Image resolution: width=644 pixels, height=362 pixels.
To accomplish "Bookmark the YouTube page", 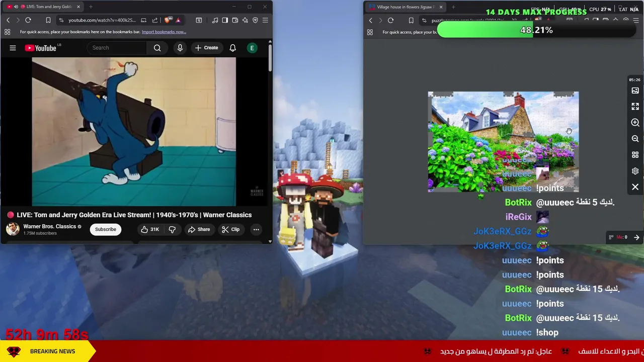I will tap(48, 20).
